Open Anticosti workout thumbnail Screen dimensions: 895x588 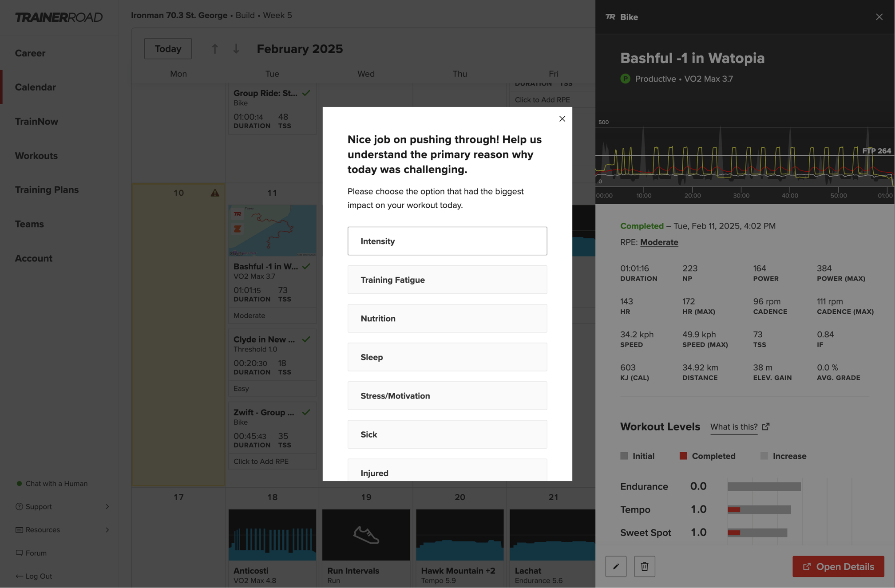point(272,535)
